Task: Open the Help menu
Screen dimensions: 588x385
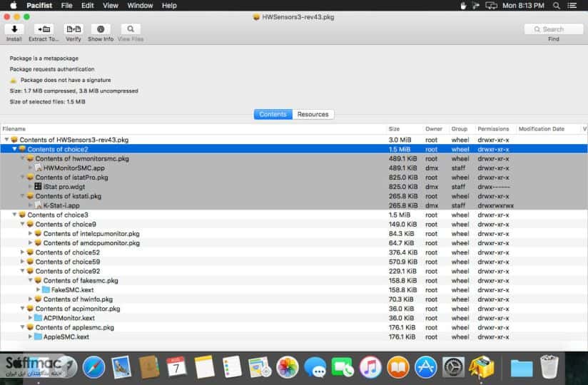Action: click(169, 6)
